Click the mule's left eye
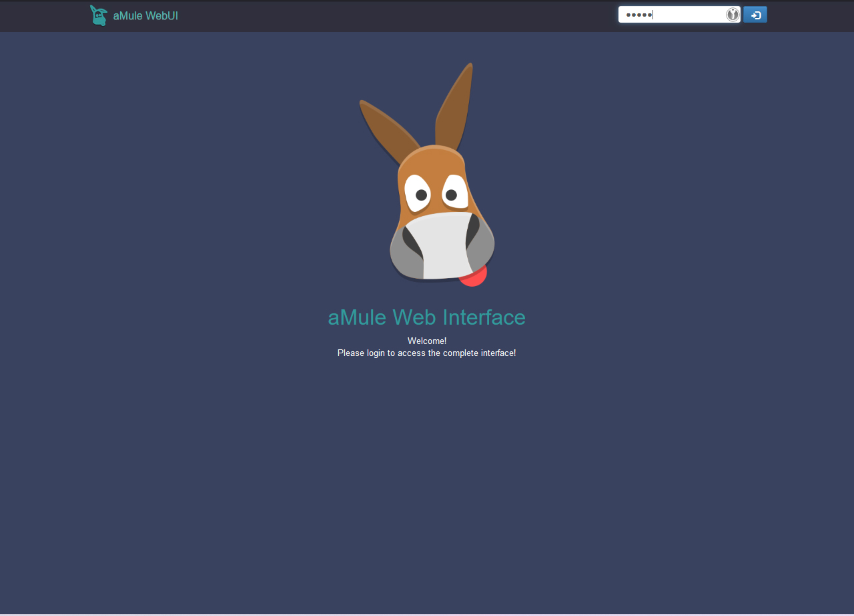Screen dimensions: 854x616 pyautogui.click(x=420, y=194)
